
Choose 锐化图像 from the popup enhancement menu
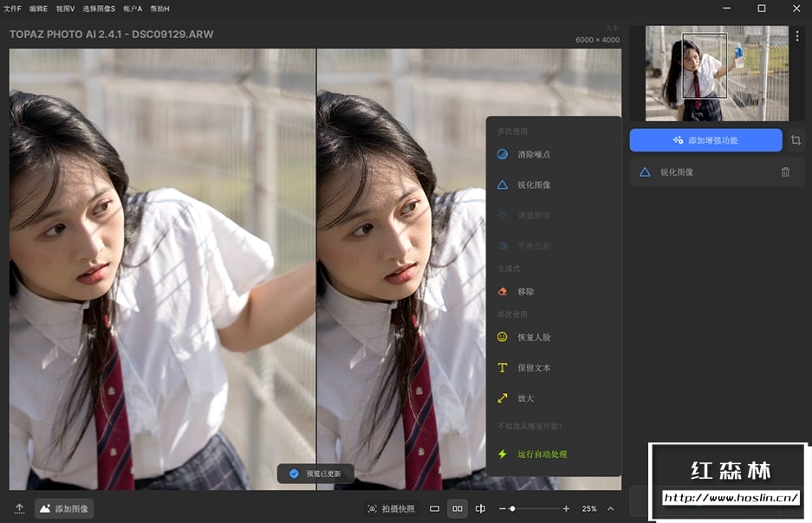click(554, 184)
